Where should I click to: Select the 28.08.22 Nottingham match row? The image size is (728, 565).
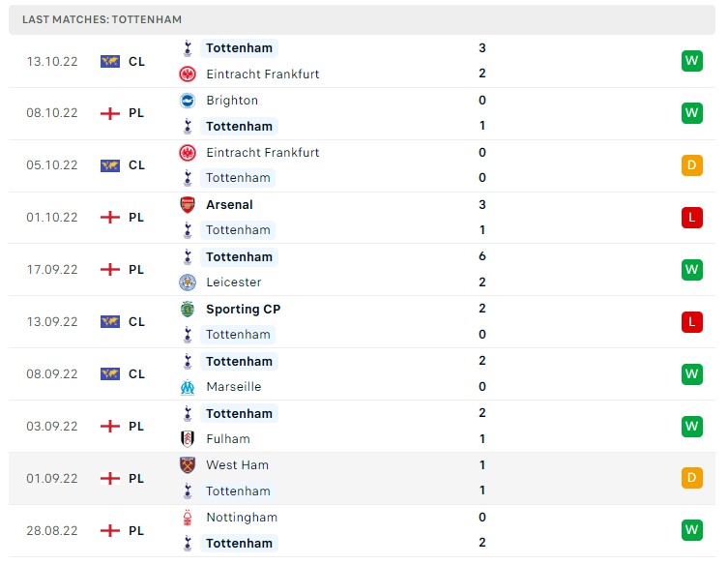[x=363, y=530]
